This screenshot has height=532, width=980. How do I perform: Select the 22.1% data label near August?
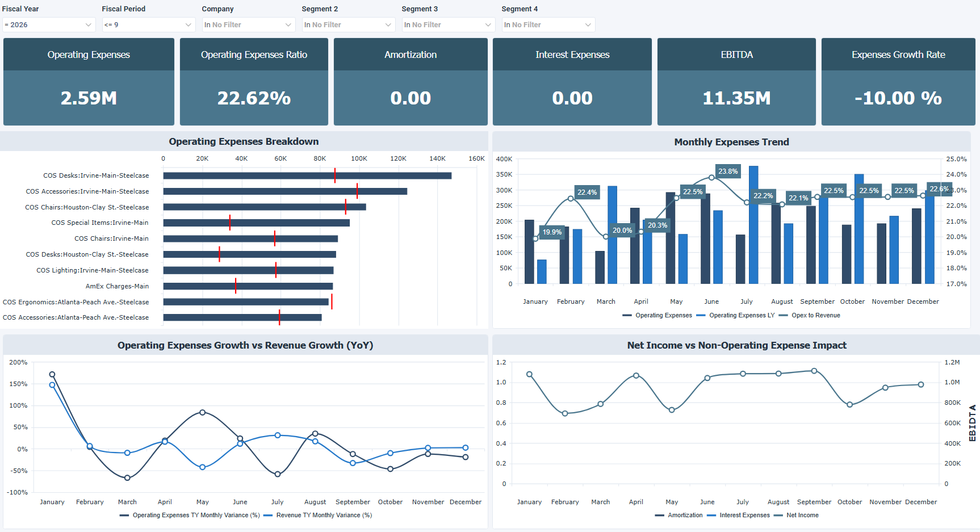(798, 198)
